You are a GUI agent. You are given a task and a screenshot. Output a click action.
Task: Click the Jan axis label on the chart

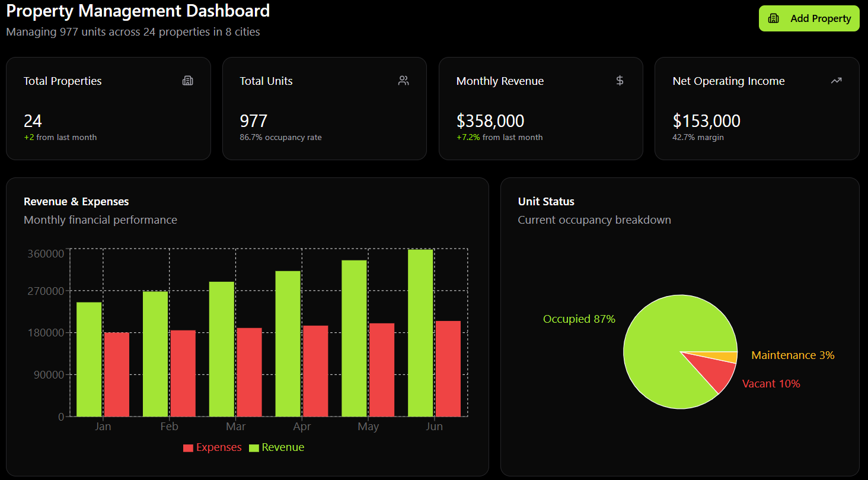coord(103,426)
